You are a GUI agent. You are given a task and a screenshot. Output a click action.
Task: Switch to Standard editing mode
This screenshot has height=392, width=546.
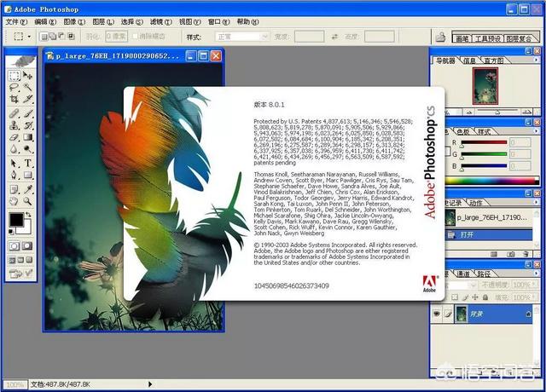pos(15,246)
